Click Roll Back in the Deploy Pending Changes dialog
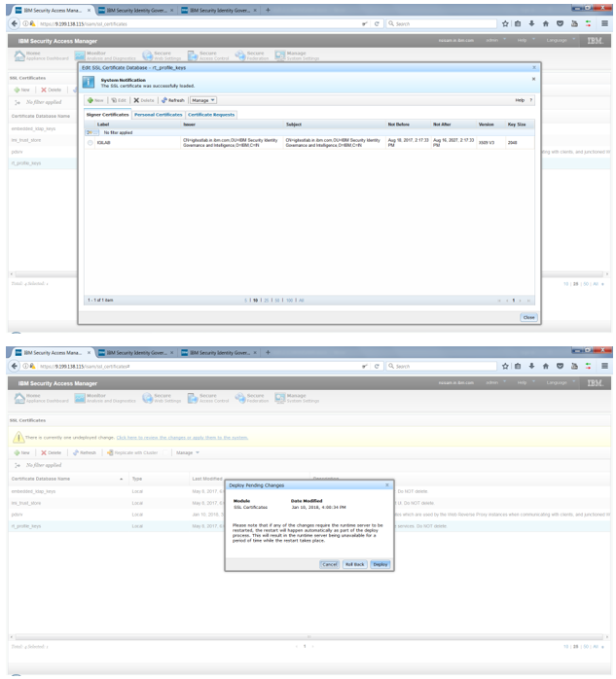 tap(355, 564)
